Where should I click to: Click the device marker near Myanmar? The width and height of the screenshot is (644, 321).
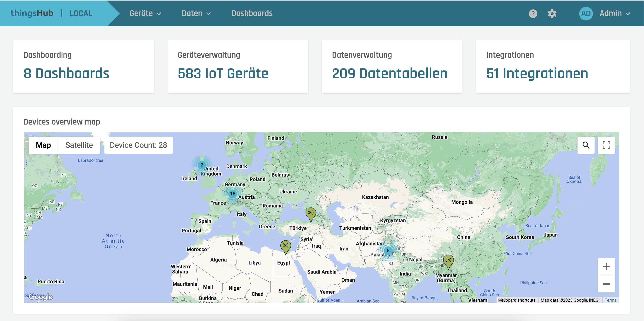[x=448, y=261]
